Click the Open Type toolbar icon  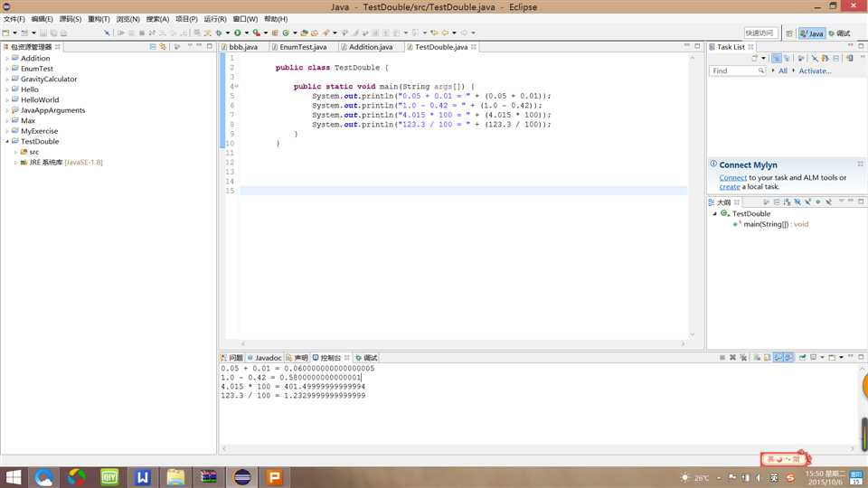coord(305,33)
